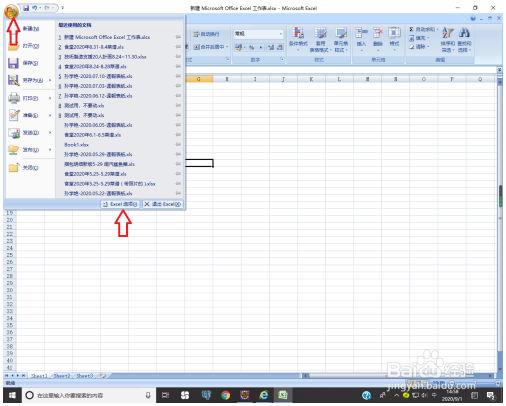The image size is (506, 406).
Task: Click Windows Start button
Action: 13,395
